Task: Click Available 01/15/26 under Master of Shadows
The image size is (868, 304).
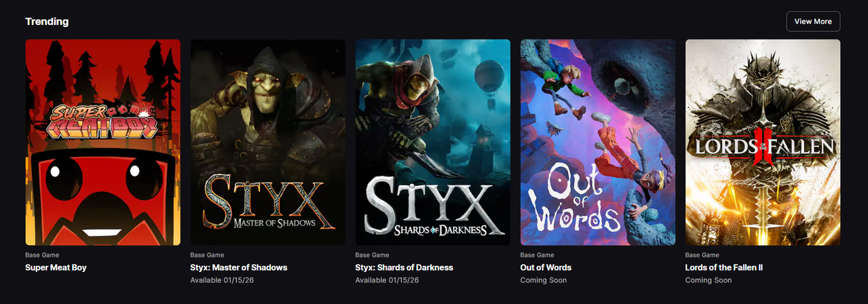Action: point(222,280)
